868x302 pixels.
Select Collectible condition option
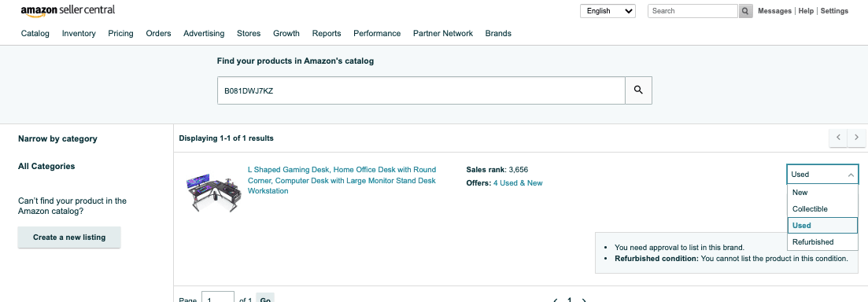point(822,209)
